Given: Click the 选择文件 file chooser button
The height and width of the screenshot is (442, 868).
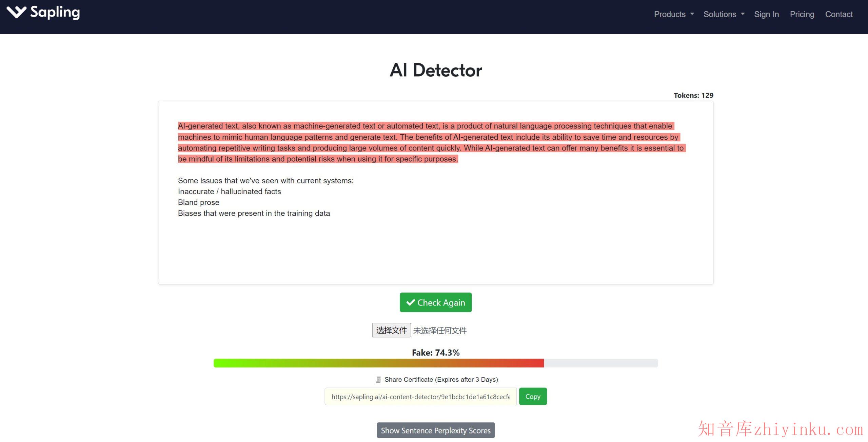Looking at the screenshot, I should coord(392,330).
